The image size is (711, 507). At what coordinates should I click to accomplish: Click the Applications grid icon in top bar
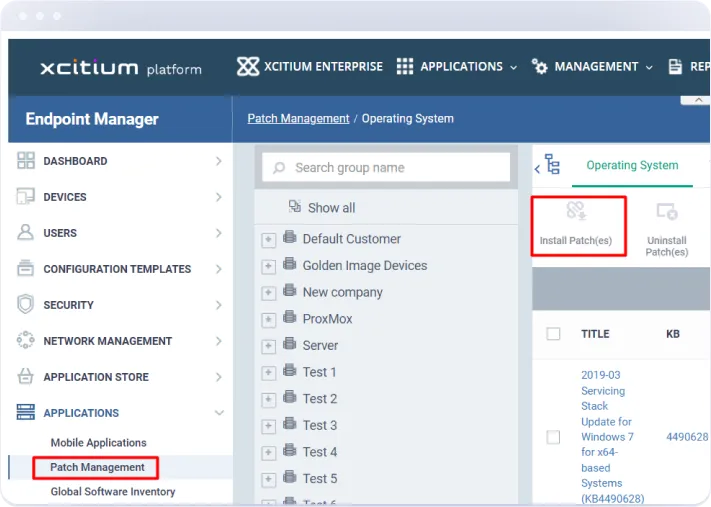tap(404, 66)
